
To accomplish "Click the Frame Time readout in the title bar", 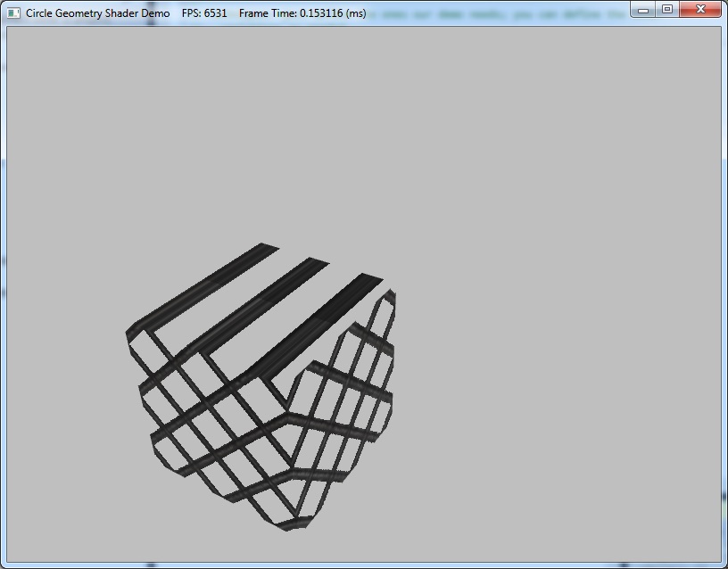I will click(302, 13).
